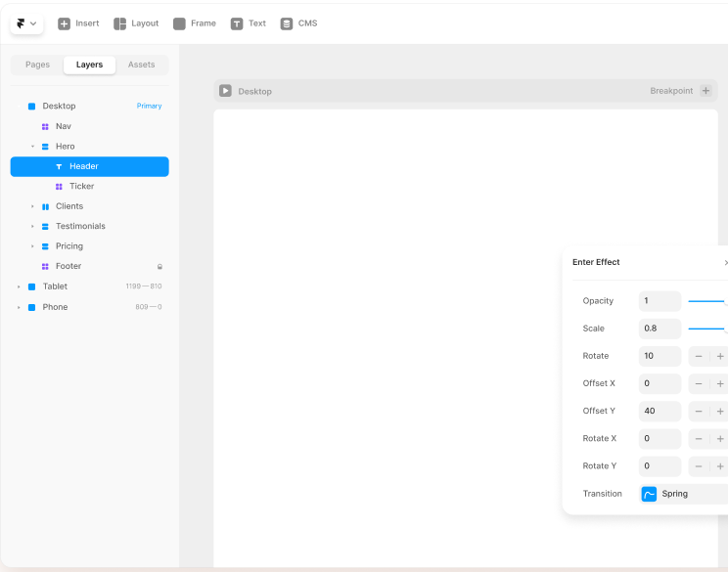Click the Tablet frame icon
This screenshot has width=728, height=572.
(x=31, y=286)
